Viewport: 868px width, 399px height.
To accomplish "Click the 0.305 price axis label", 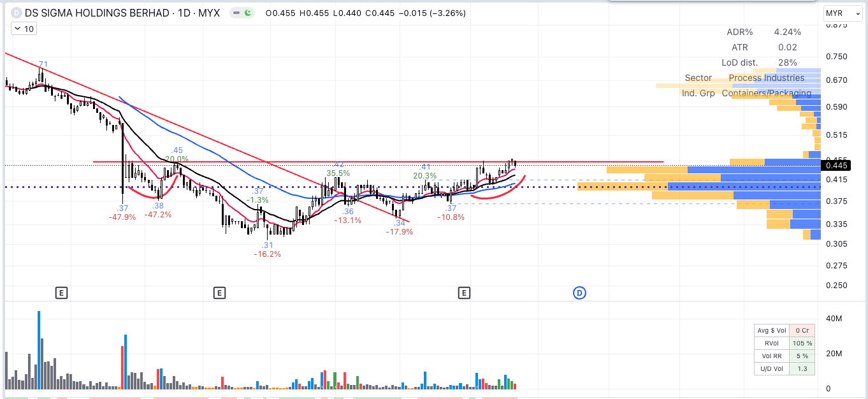I will click(x=837, y=244).
